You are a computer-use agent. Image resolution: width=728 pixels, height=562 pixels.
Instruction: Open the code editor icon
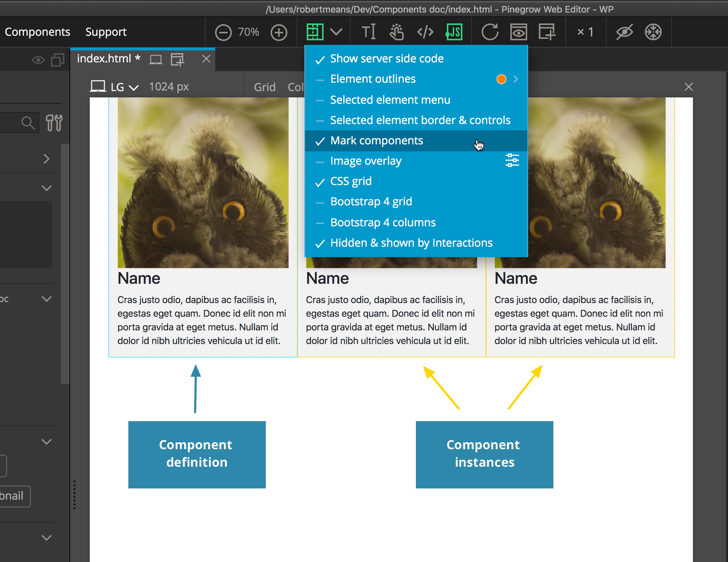(x=425, y=32)
